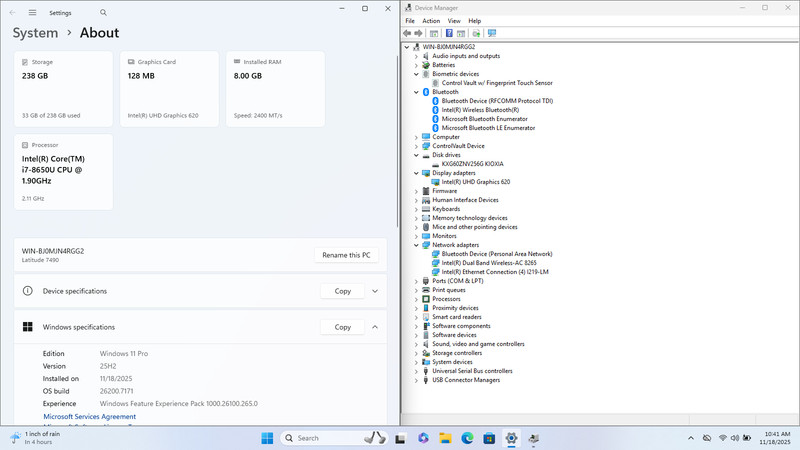Screen dimensions: 800x450
Task: Open Microsoft Store from taskbar
Action: [489, 438]
